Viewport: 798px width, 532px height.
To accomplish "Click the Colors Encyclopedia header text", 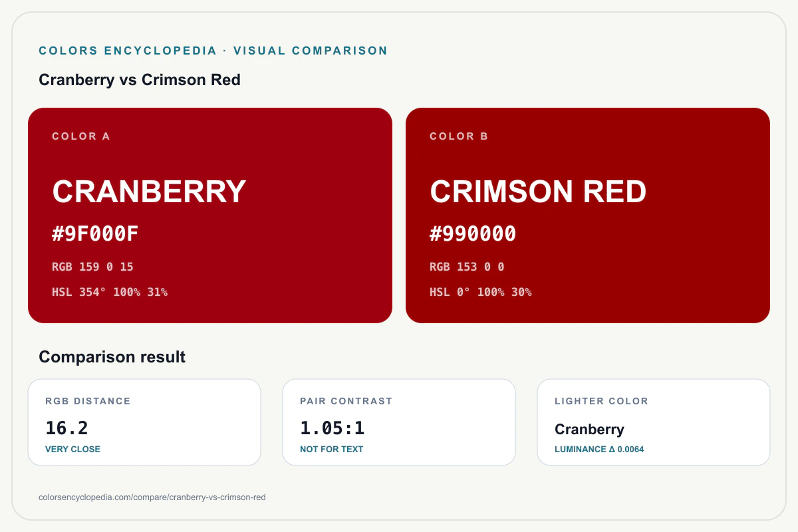I will pos(128,51).
